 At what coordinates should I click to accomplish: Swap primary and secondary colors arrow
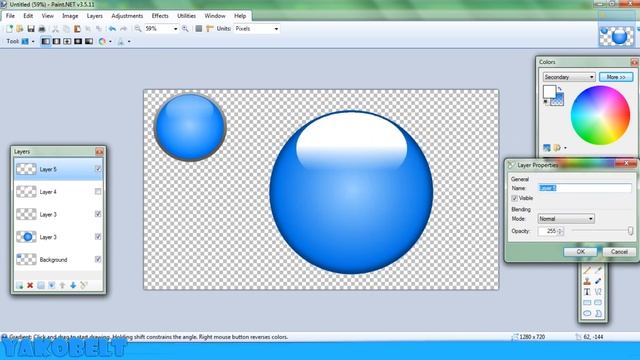[560, 89]
